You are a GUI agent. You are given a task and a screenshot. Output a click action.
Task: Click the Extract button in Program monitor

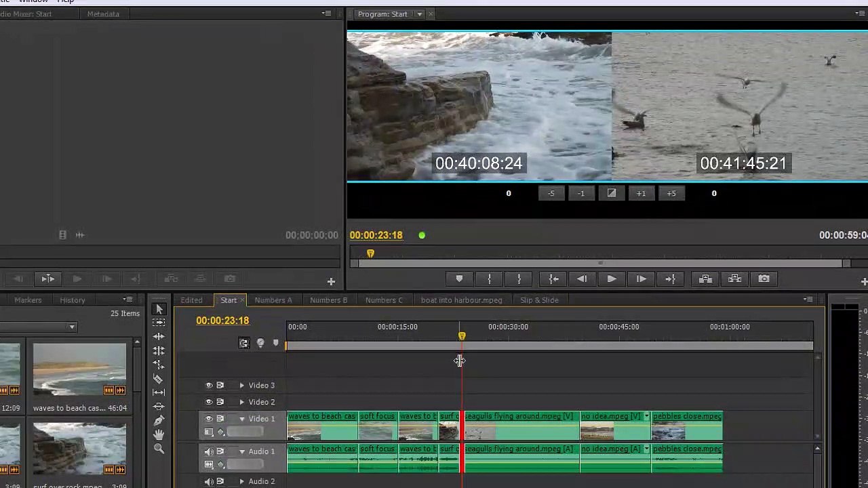pos(734,279)
